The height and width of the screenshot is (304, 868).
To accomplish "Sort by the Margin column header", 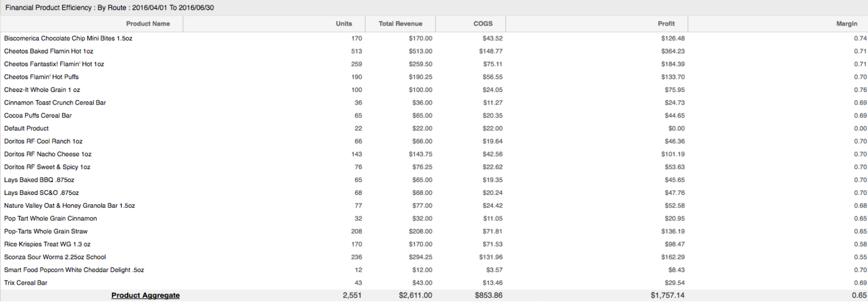I will coord(847,24).
